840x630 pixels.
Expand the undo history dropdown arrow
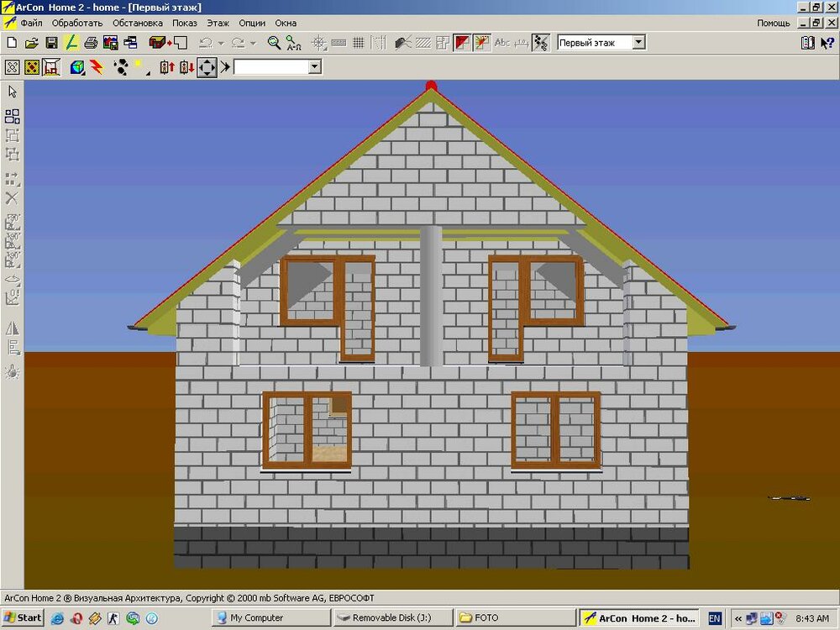pyautogui.click(x=221, y=43)
